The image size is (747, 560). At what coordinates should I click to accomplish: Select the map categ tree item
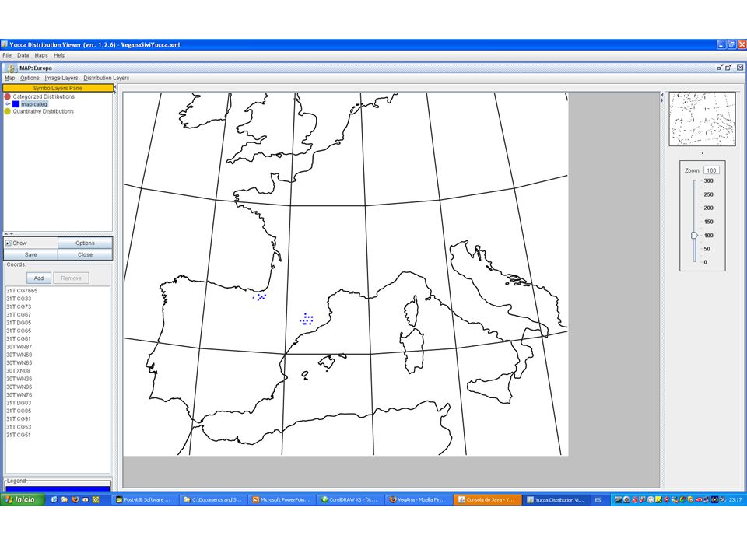(33, 104)
